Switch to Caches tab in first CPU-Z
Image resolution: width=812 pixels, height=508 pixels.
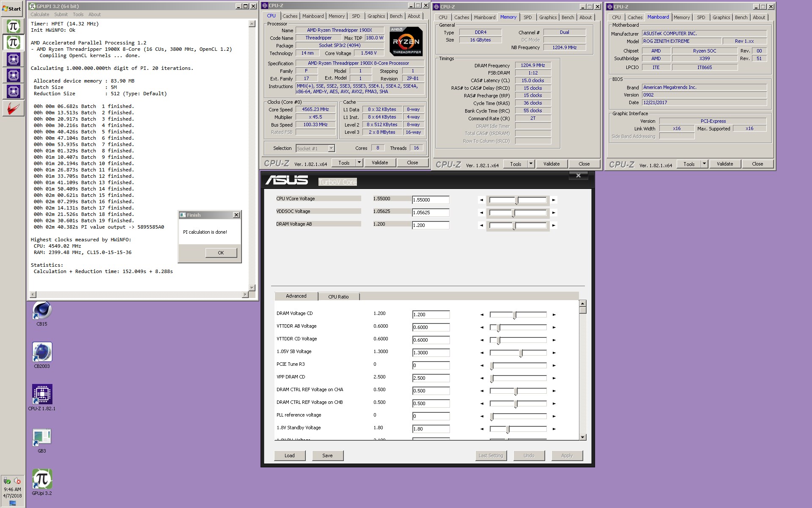click(x=290, y=16)
